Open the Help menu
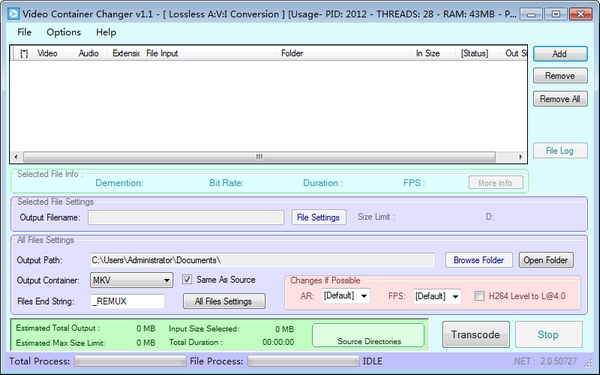 [x=106, y=32]
